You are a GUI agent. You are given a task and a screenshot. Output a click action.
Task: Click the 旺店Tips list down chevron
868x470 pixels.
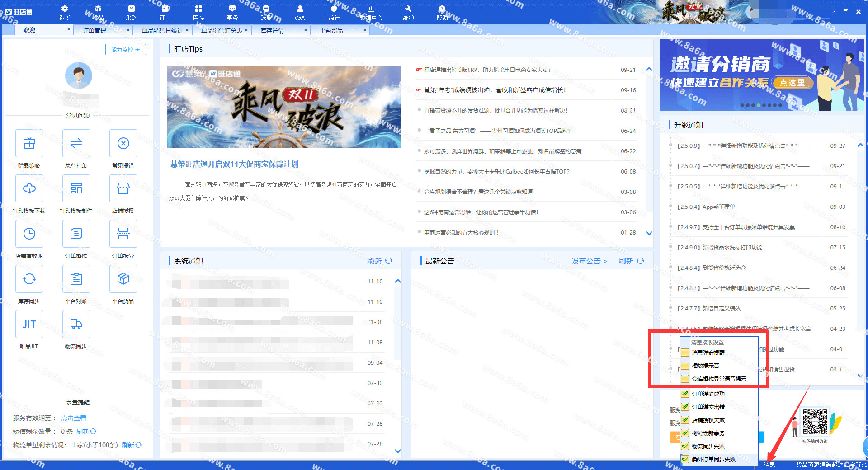pos(649,233)
